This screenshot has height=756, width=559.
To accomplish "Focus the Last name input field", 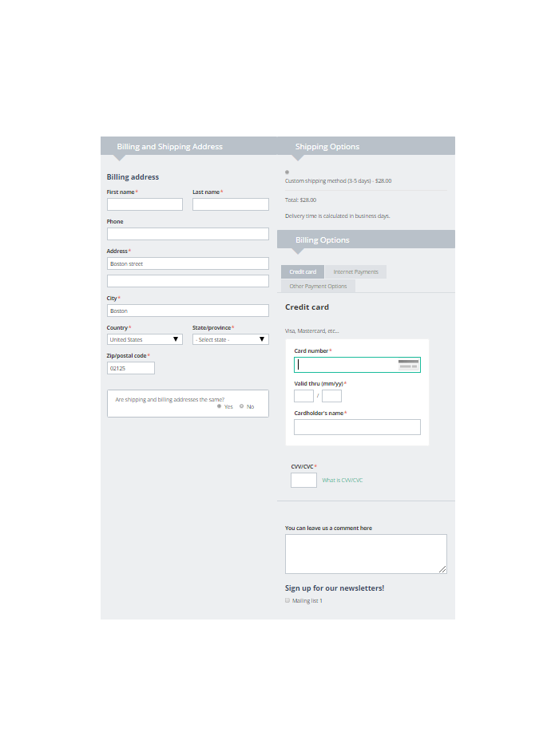I will tap(231, 204).
